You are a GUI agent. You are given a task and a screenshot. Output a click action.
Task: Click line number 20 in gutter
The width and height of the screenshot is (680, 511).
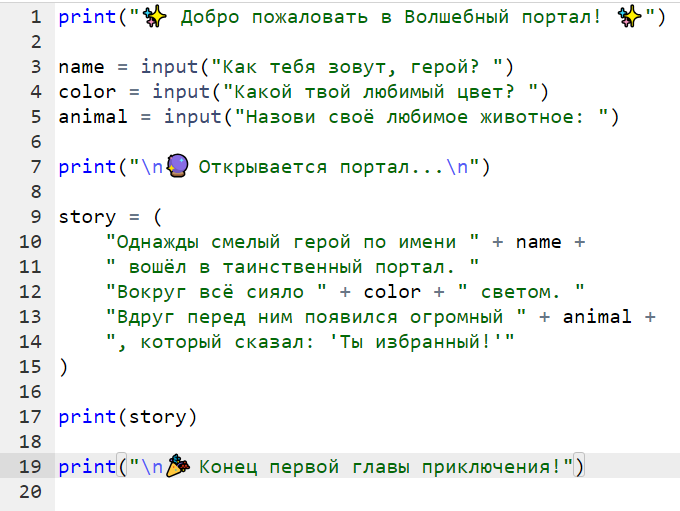point(30,492)
